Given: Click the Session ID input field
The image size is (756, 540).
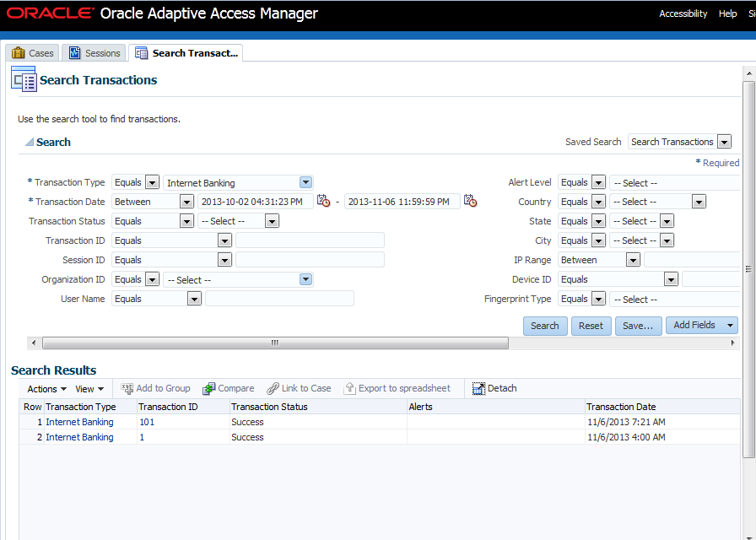Looking at the screenshot, I should [x=310, y=259].
